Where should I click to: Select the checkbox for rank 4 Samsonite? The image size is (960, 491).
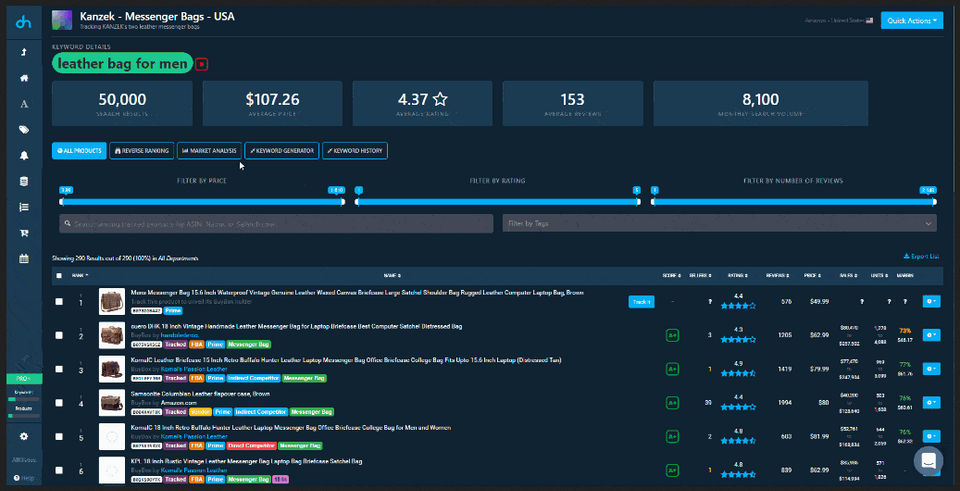[60, 403]
